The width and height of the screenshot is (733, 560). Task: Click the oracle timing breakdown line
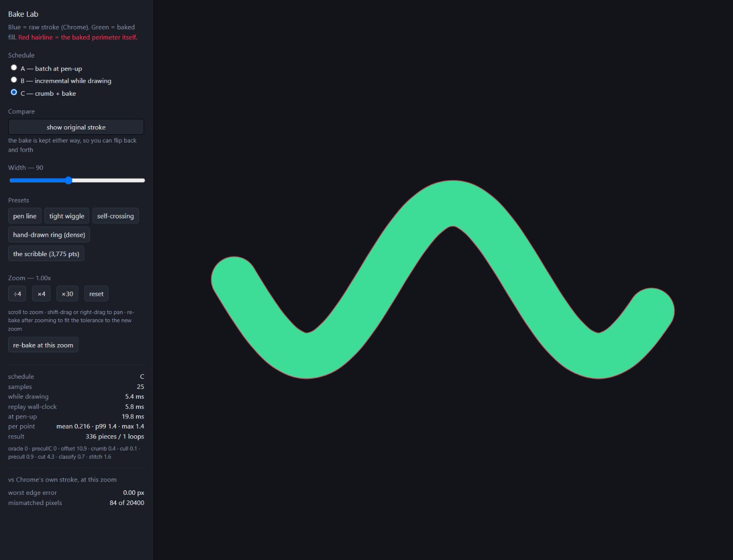pyautogui.click(x=74, y=453)
